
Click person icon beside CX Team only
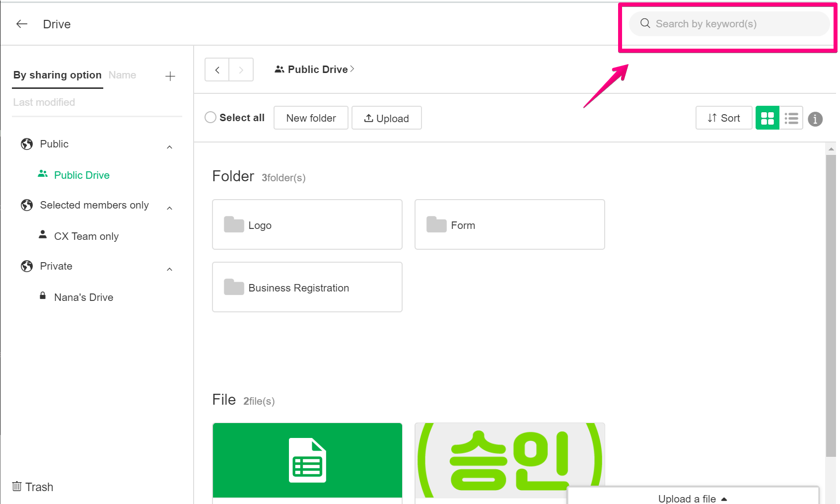pyautogui.click(x=43, y=234)
